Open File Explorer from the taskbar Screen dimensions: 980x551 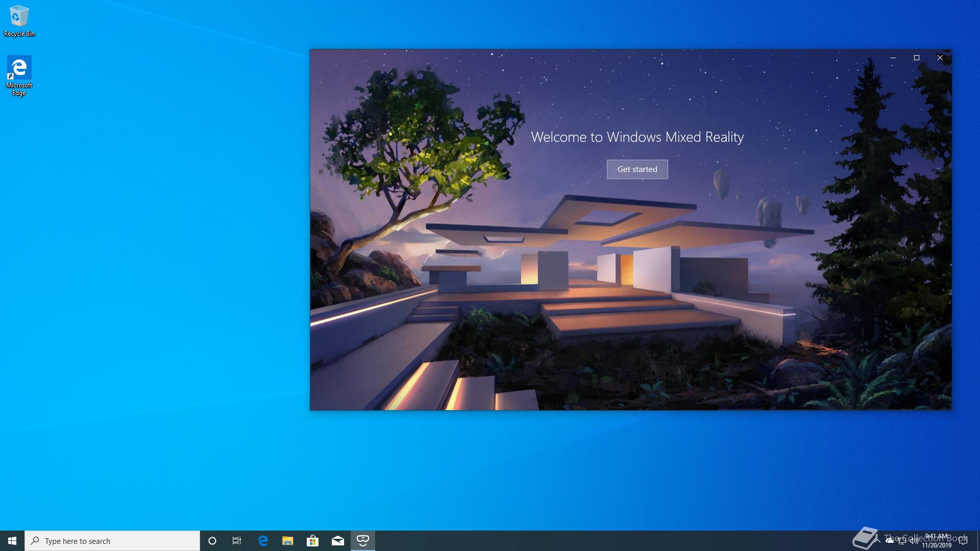click(288, 541)
